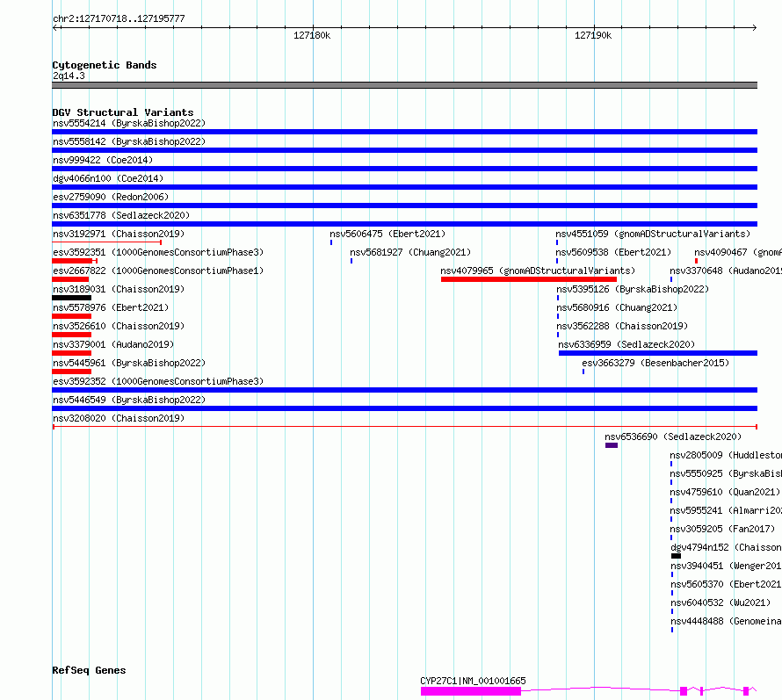Click the nsv5606475 (Ebert2021) label

click(387, 234)
